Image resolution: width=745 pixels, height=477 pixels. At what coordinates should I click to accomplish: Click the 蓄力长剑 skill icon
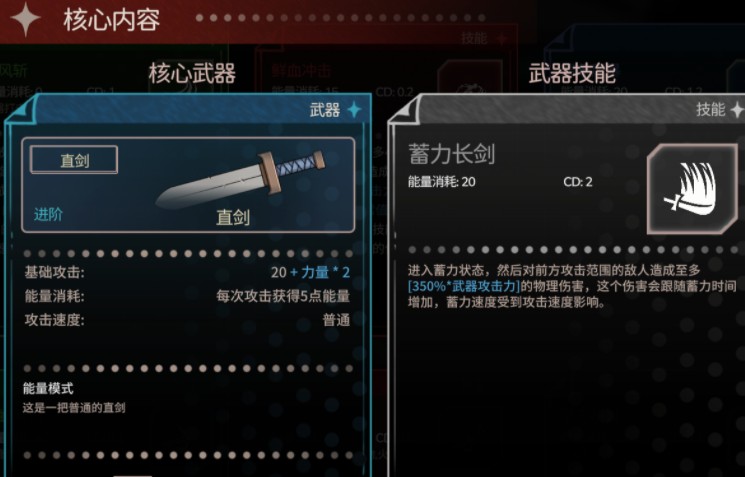(692, 189)
